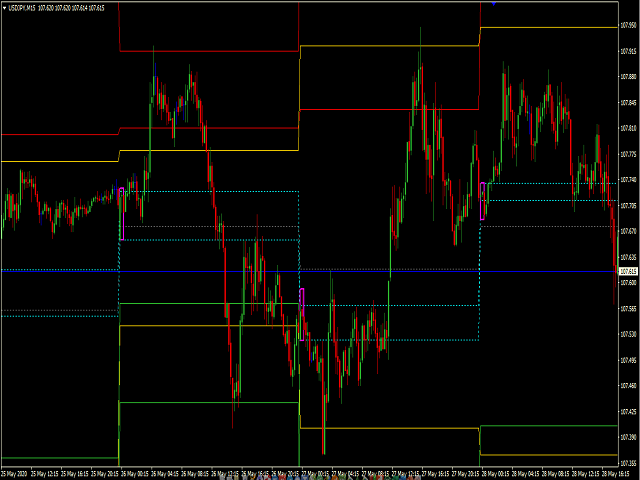Click the 107.425 price scale label
Image resolution: width=640 pixels, height=480 pixels.
628,411
